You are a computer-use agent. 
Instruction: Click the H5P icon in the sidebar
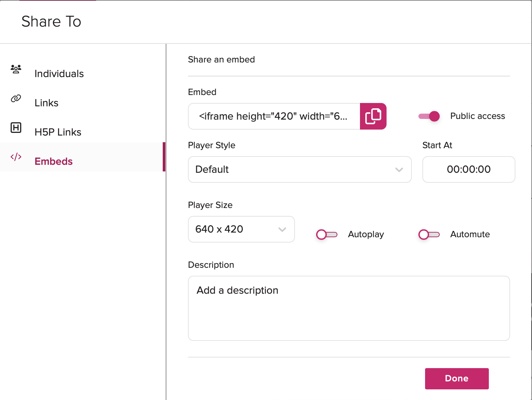pyautogui.click(x=16, y=128)
